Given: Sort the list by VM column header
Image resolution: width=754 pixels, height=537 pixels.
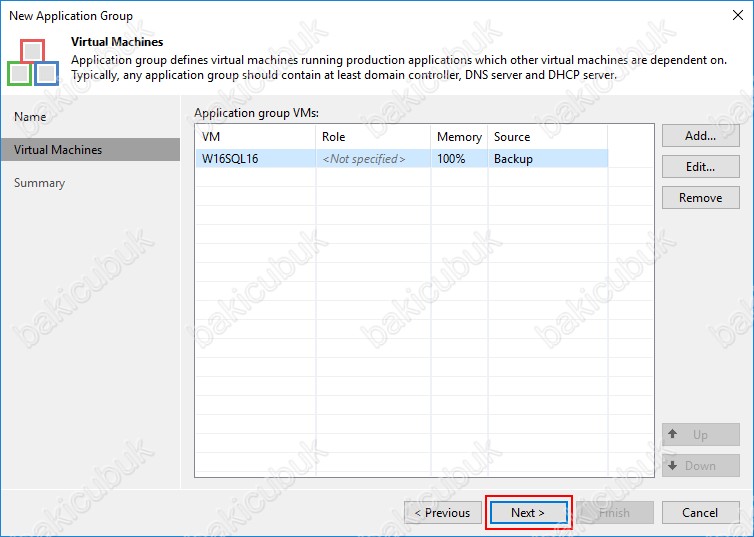Looking at the screenshot, I should (255, 137).
